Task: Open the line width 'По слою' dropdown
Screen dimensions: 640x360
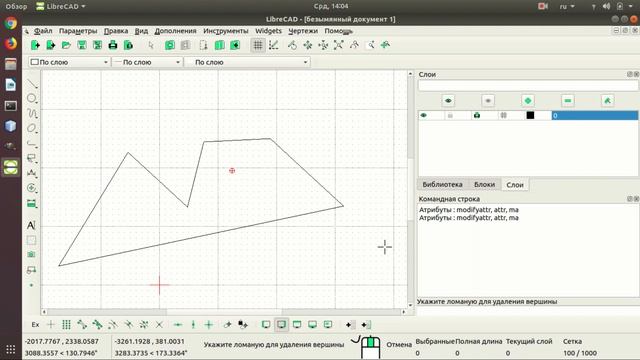Action: tap(147, 62)
